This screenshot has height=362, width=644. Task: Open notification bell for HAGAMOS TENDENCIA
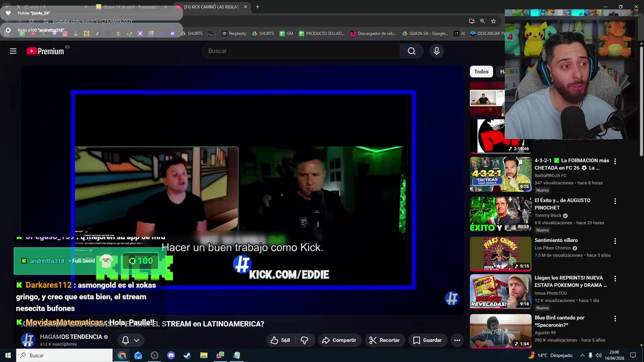click(126, 340)
